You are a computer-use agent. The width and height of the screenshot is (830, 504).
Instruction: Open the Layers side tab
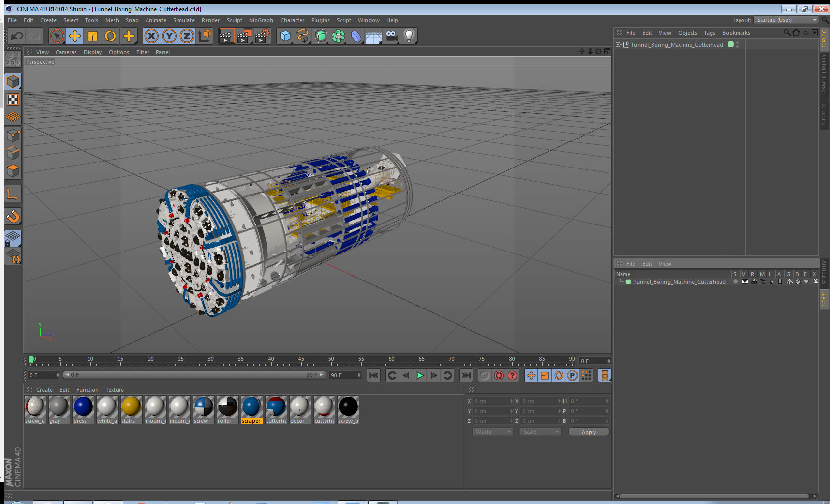pos(824,298)
